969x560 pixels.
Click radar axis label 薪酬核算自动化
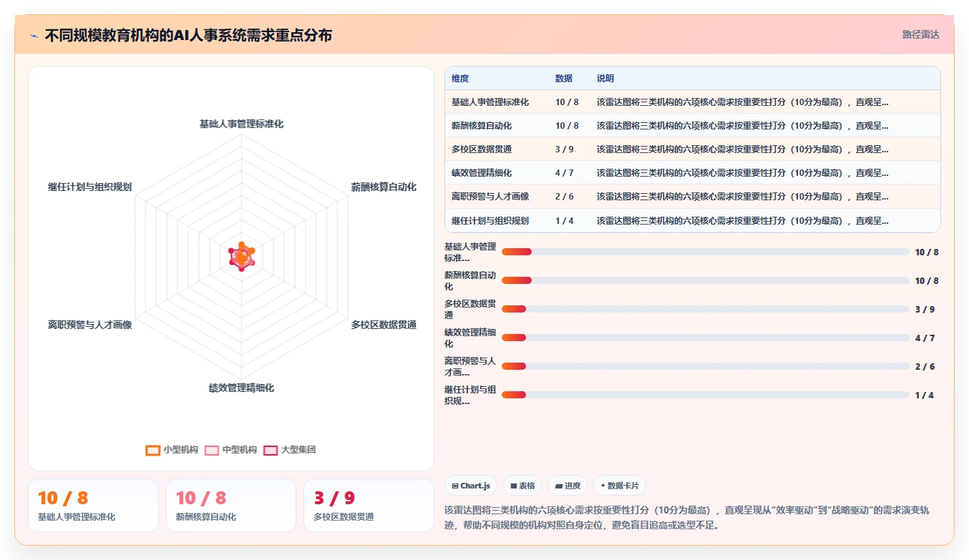click(384, 187)
